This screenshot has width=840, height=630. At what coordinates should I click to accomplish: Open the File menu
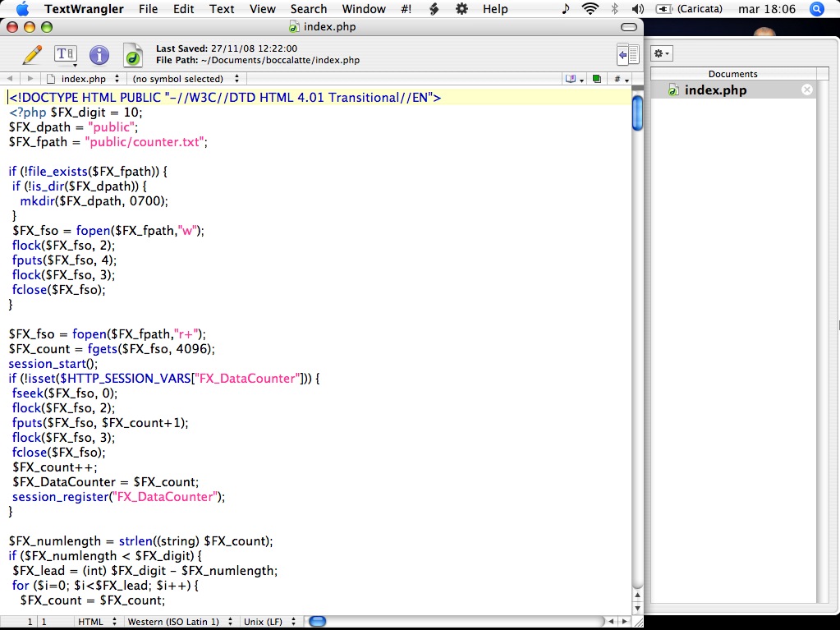pos(148,9)
